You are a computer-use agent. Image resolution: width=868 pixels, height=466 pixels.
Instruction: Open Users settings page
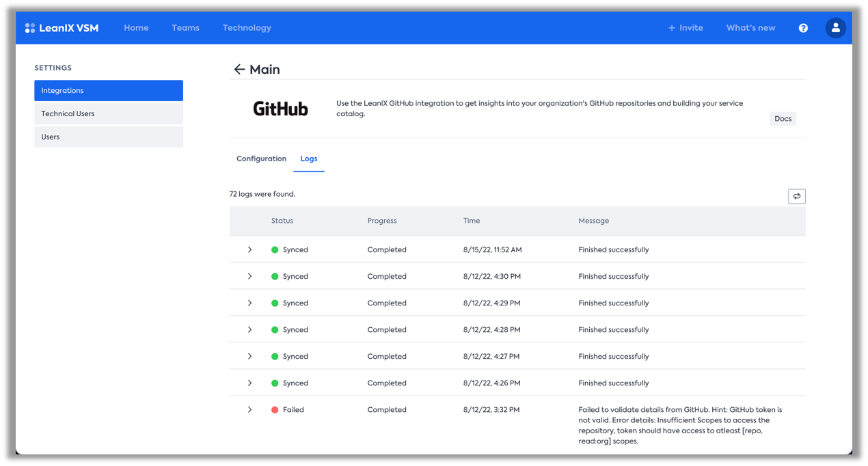pyautogui.click(x=109, y=137)
